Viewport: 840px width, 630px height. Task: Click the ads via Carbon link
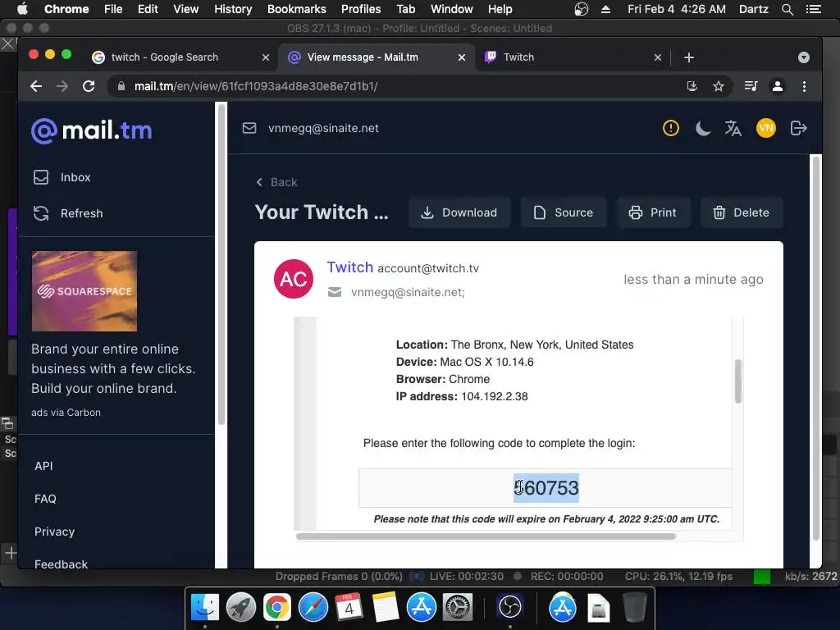point(66,413)
